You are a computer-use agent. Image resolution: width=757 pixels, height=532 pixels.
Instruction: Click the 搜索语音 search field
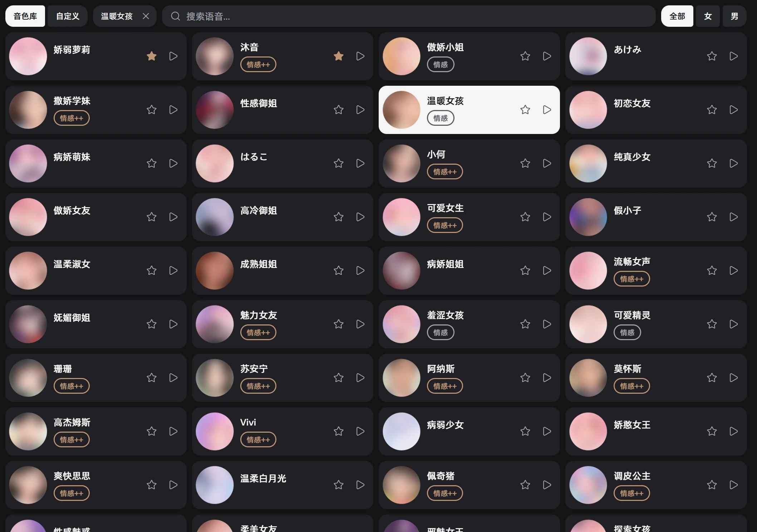point(409,16)
